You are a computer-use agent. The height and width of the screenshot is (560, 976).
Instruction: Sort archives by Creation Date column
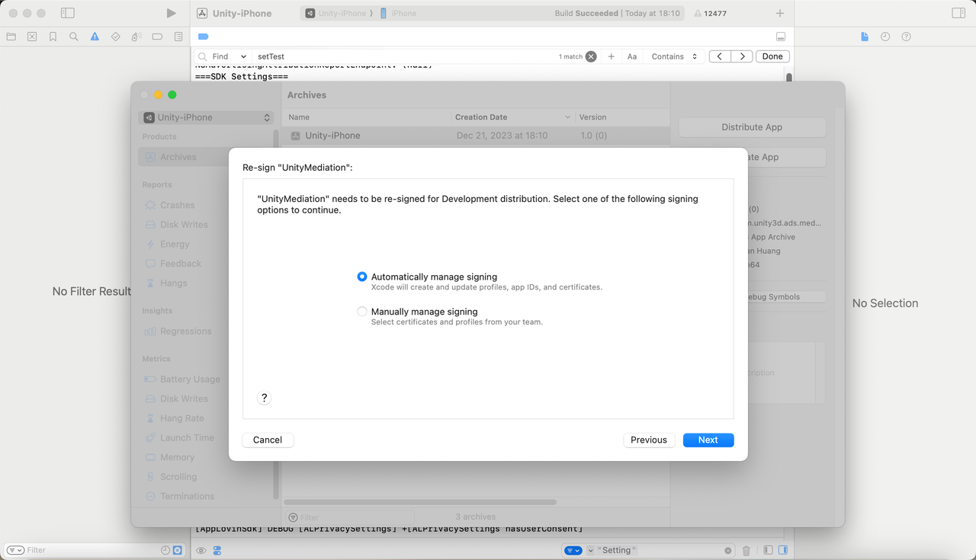(513, 117)
